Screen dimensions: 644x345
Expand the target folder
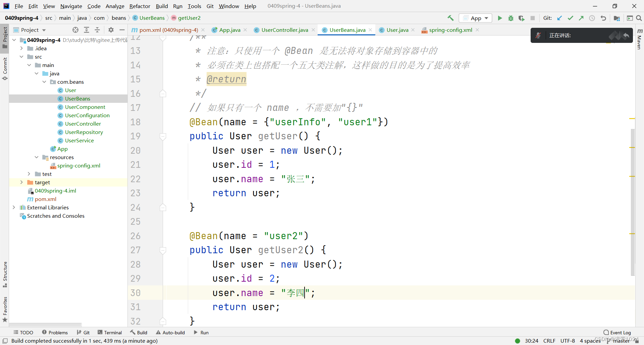coord(21,182)
